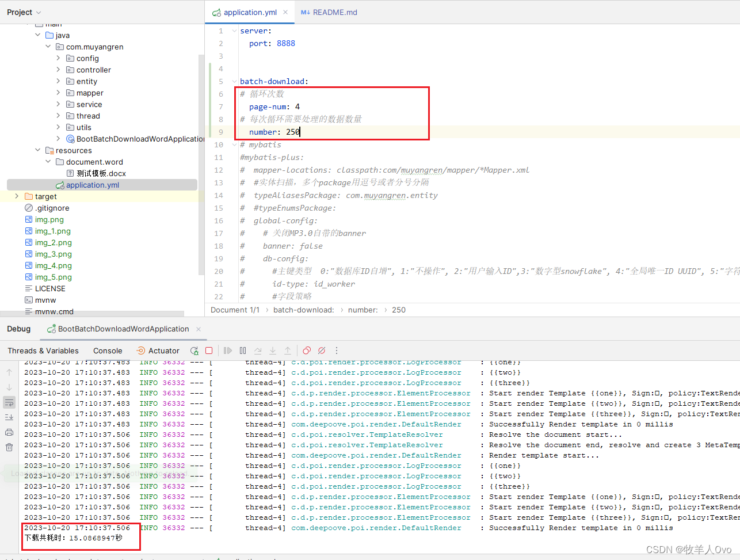Collapse the java folder
Image resolution: width=740 pixels, height=560 pixels.
(x=38, y=35)
